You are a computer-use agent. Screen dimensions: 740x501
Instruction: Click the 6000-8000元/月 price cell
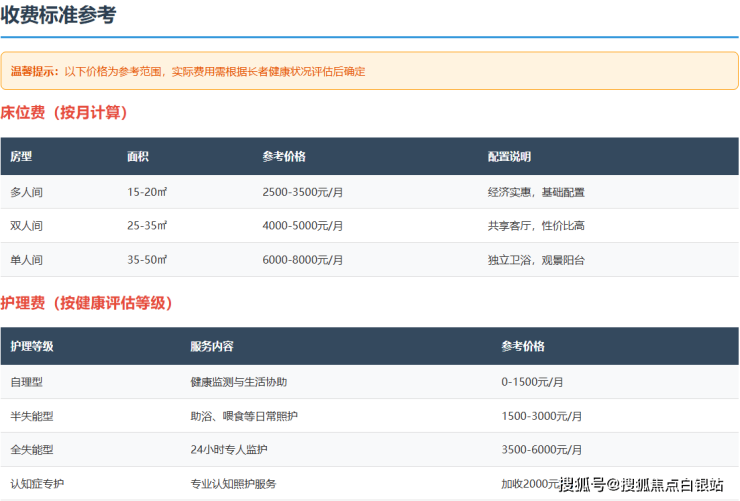303,260
